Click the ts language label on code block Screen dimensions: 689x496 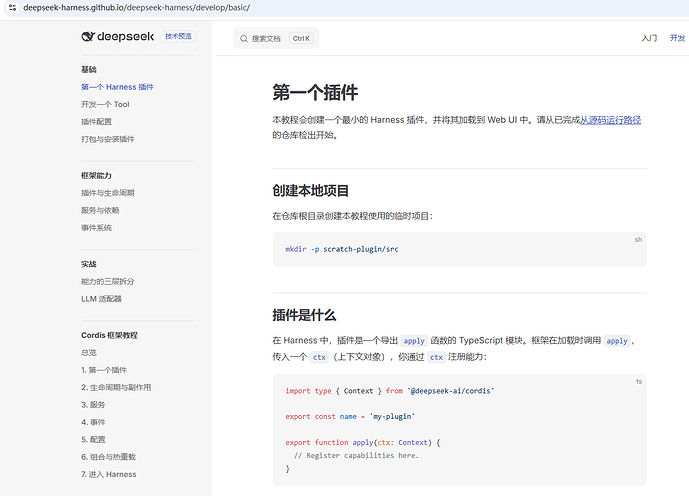[x=639, y=381]
